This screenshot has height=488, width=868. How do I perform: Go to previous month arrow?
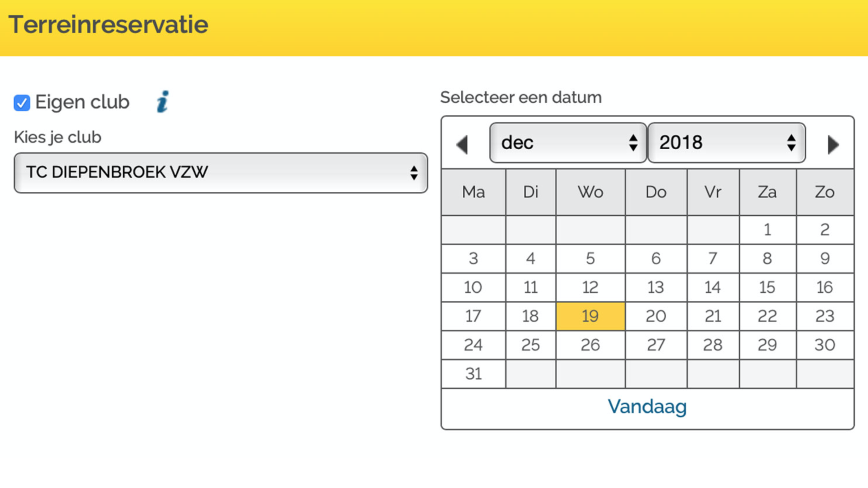(x=462, y=144)
